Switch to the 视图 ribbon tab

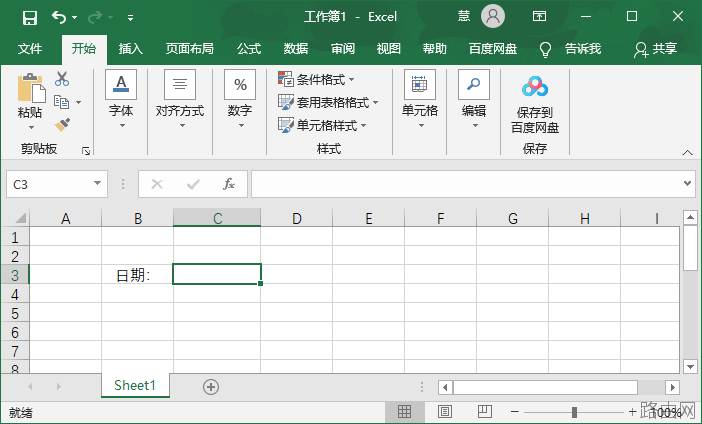pos(388,48)
